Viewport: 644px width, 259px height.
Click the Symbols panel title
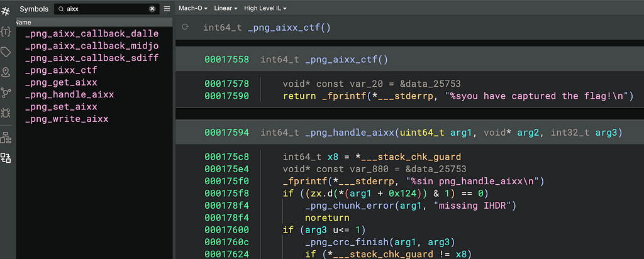tap(34, 9)
